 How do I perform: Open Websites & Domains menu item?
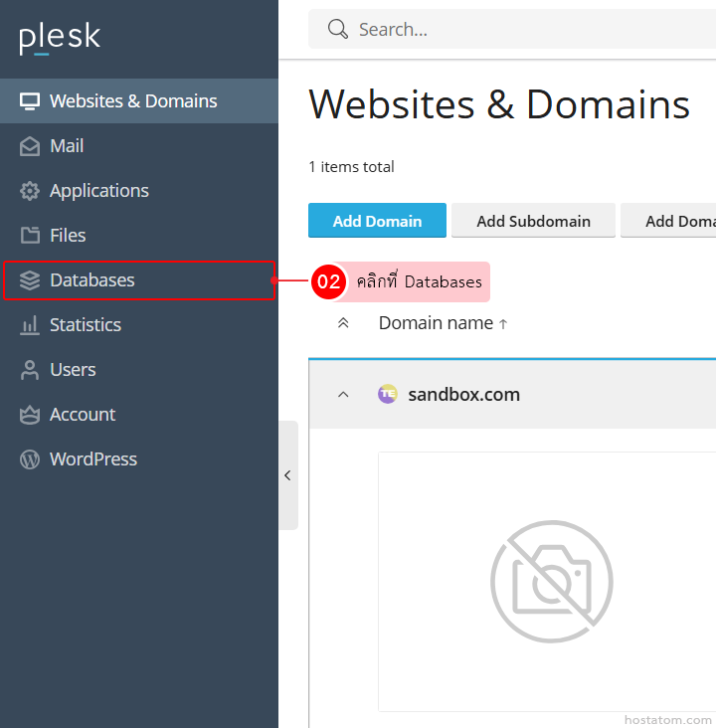[133, 101]
